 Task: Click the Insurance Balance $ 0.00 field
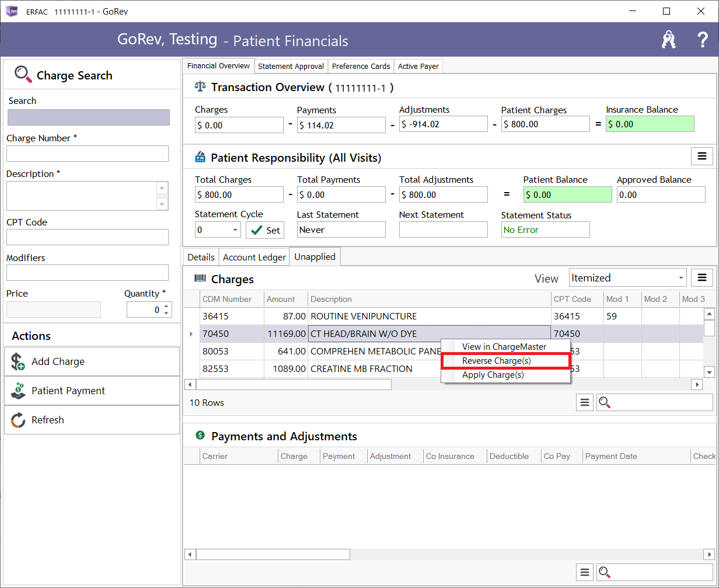(x=650, y=124)
